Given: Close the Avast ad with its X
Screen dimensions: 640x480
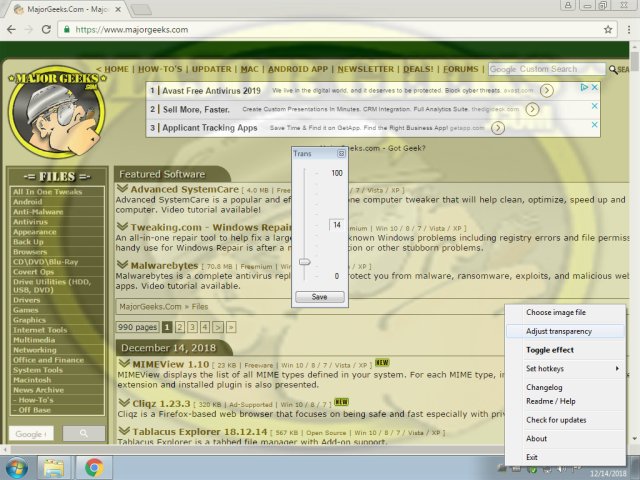Looking at the screenshot, I should [595, 87].
